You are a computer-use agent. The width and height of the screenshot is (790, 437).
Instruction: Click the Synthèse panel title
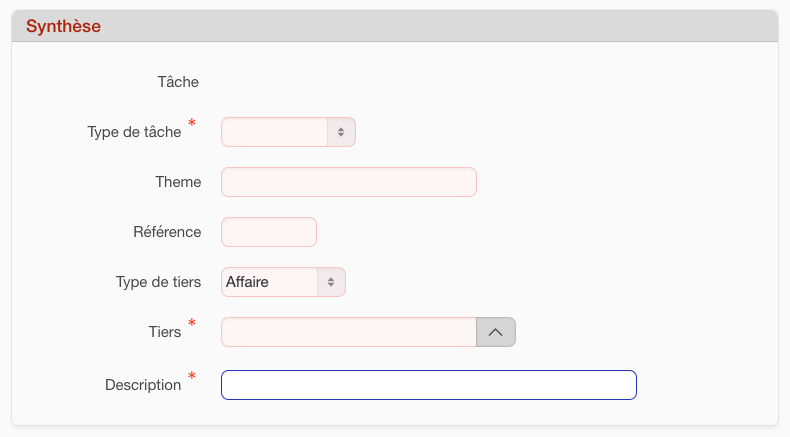click(63, 27)
